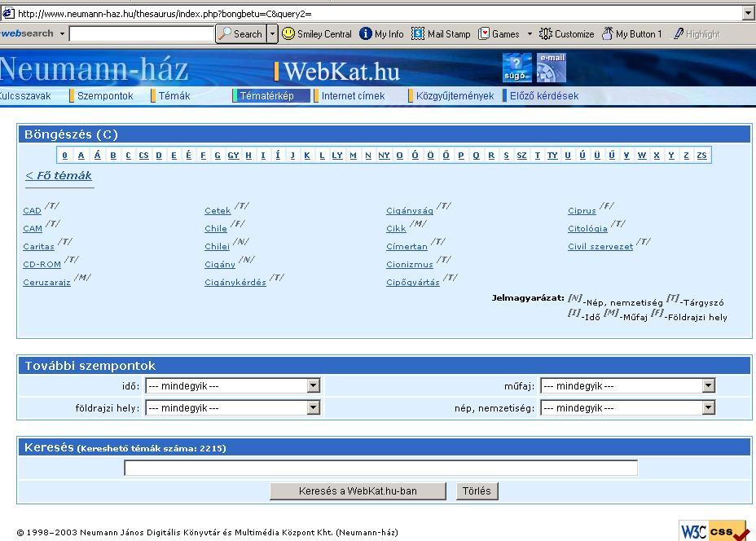Browse letter SZ in the alphabet bar
Screen dimensions: 756x541
(521, 156)
